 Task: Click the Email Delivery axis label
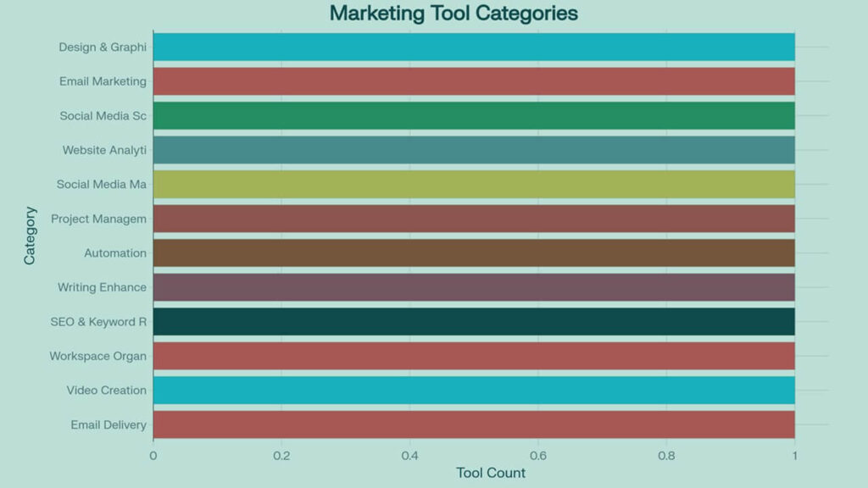pyautogui.click(x=108, y=424)
